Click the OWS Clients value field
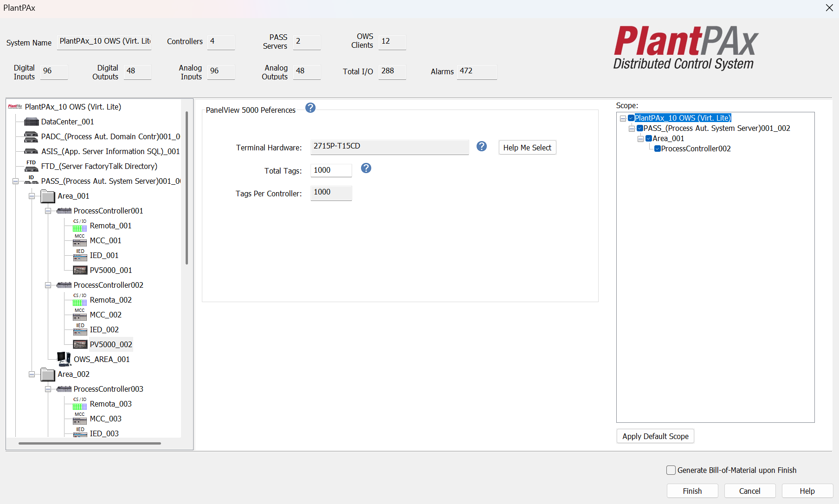 click(392, 42)
